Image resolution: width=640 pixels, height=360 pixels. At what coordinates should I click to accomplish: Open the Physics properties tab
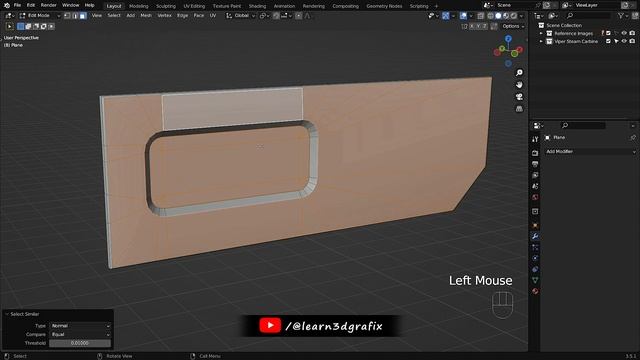(535, 258)
